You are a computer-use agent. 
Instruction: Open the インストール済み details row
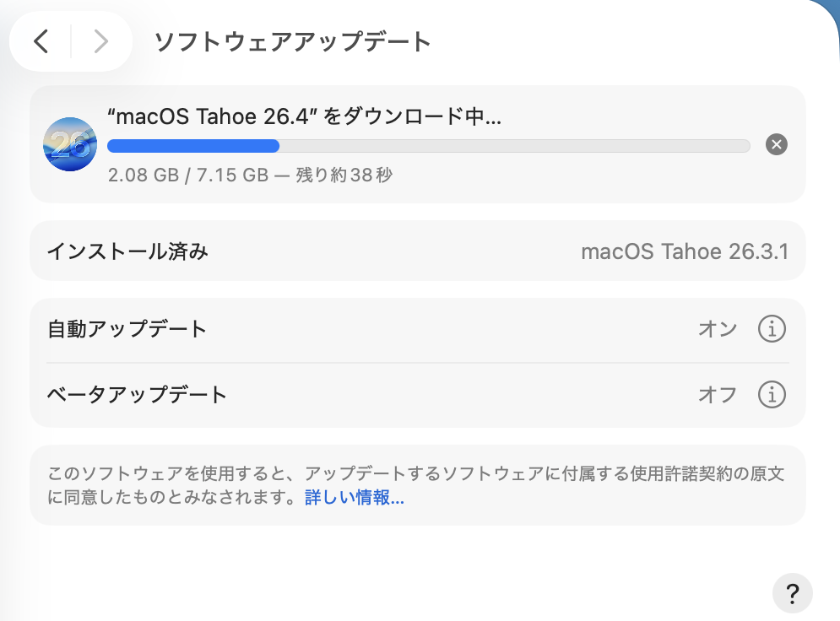pyautogui.click(x=338, y=251)
